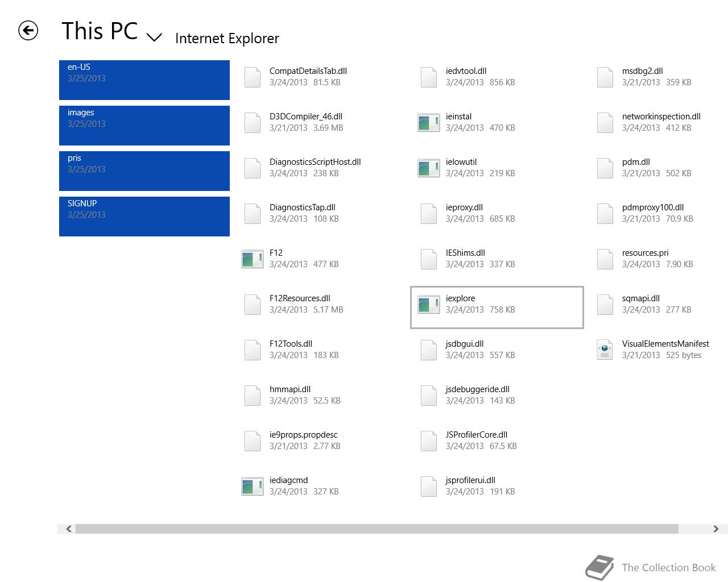Open the images folder tile
728x582 pixels.
[144, 126]
